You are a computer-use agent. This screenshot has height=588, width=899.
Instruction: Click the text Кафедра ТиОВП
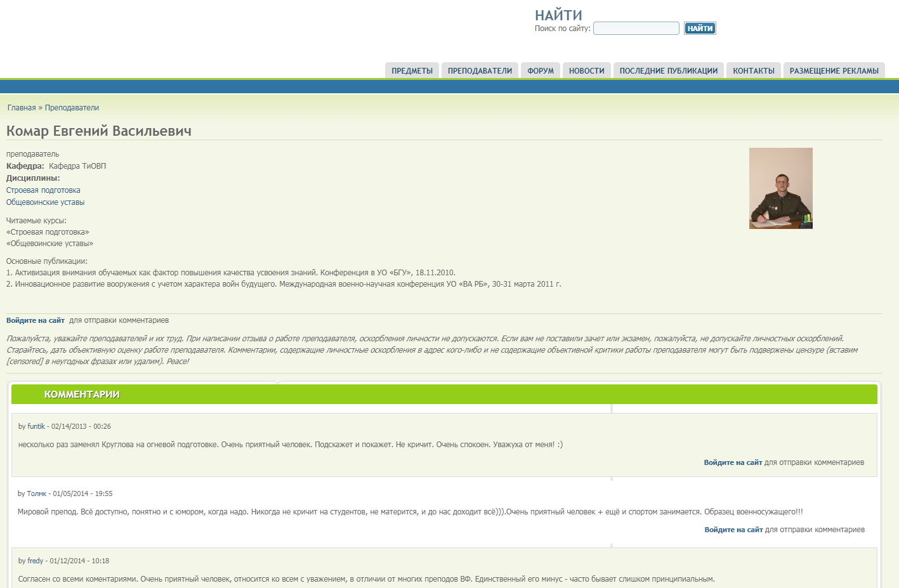[77, 166]
